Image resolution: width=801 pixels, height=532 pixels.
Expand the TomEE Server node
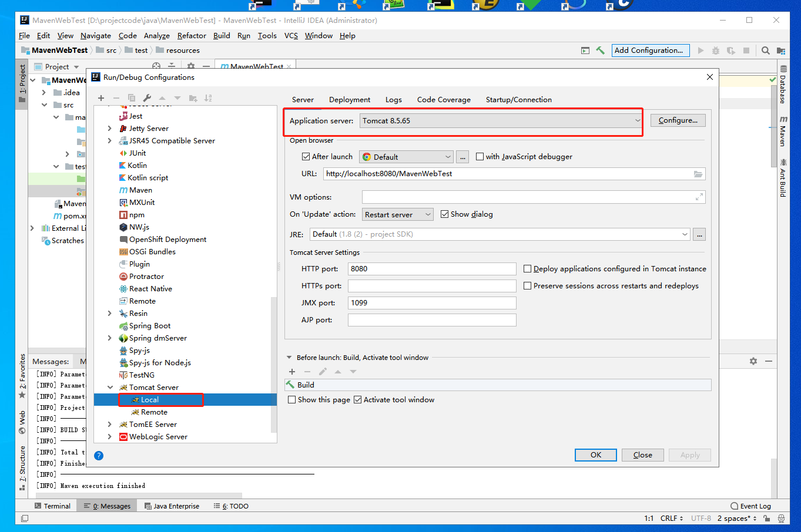[x=110, y=425]
